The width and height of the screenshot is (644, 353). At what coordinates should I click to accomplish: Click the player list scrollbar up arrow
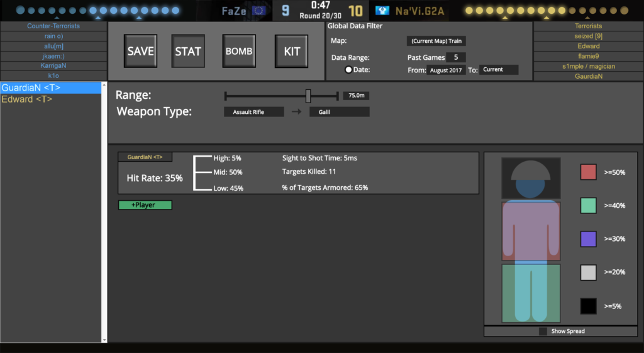(104, 85)
